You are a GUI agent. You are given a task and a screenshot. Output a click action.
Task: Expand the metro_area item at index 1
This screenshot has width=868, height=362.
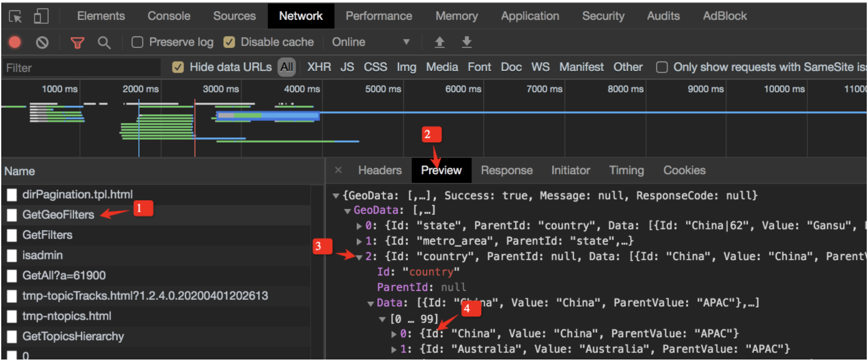[x=360, y=241]
